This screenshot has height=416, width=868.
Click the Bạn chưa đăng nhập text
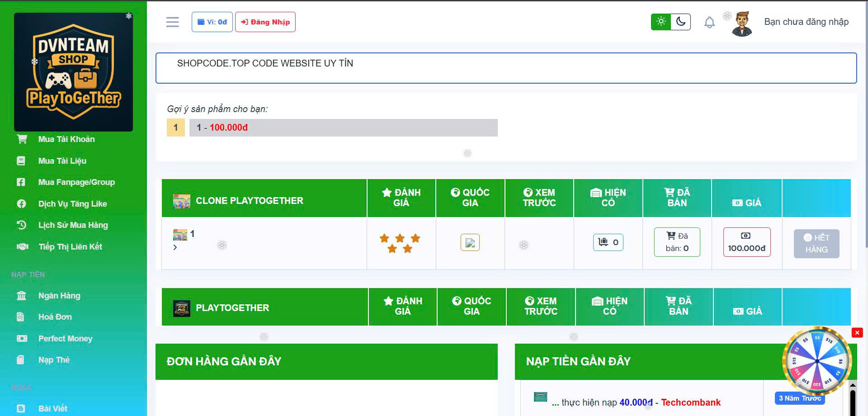pos(806,22)
